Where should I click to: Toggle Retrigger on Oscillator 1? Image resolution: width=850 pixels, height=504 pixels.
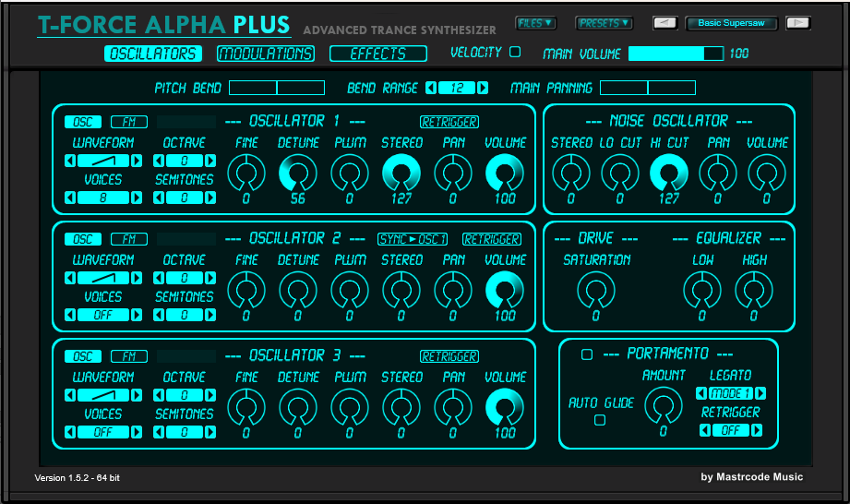(449, 122)
